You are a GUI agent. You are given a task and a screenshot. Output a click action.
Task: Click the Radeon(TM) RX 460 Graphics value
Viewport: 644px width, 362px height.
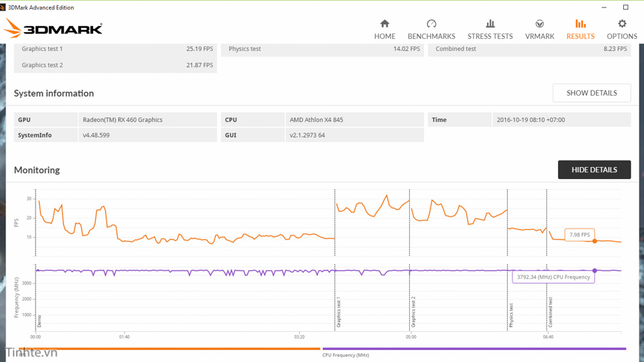click(122, 120)
